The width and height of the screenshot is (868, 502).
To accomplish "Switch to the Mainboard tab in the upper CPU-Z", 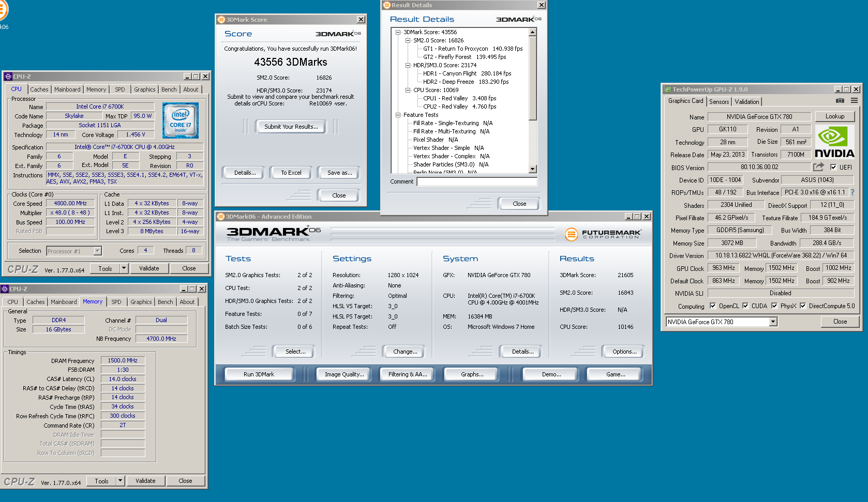I will 67,89.
